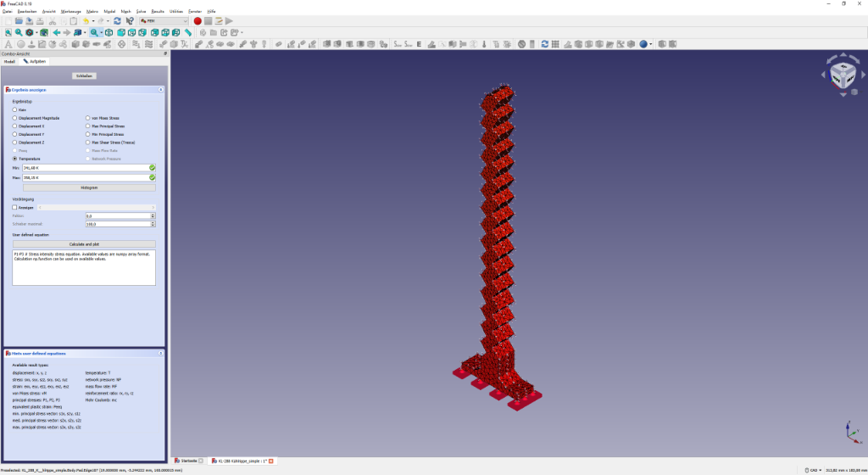868x475 pixels.
Task: Collapse the Ergebnis anzeigen panel
Action: tap(160, 89)
